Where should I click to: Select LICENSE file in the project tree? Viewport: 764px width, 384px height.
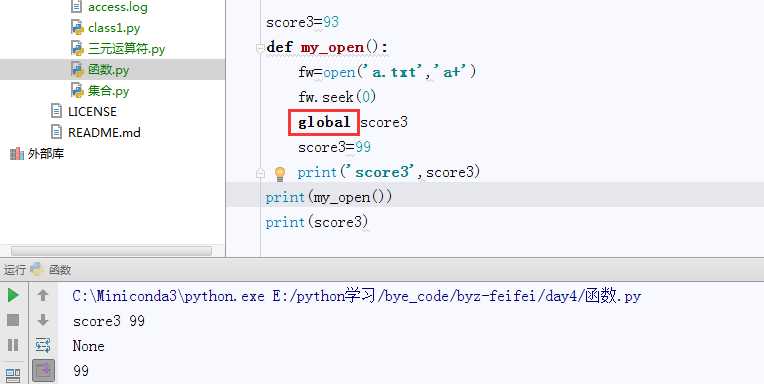pos(92,112)
